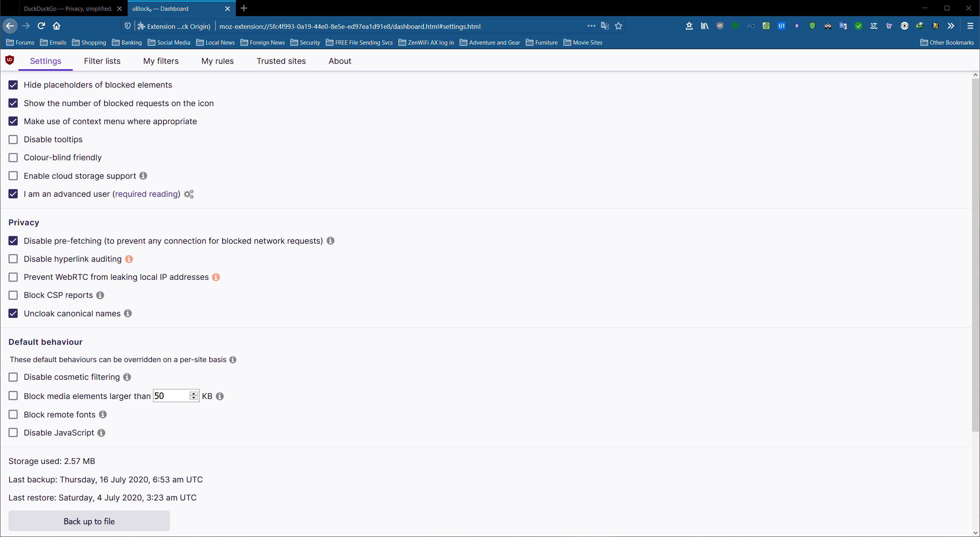The height and width of the screenshot is (537, 980).
Task: Open the My rules tab
Action: coord(217,61)
